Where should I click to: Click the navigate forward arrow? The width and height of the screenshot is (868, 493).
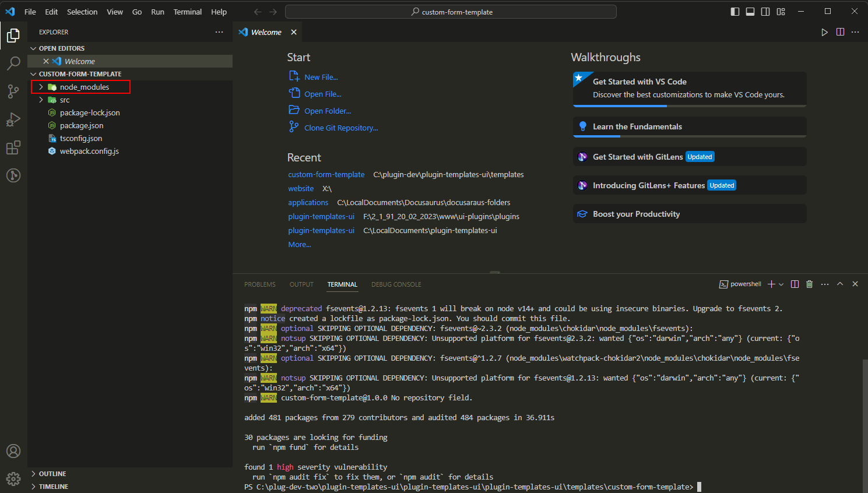[x=273, y=12]
